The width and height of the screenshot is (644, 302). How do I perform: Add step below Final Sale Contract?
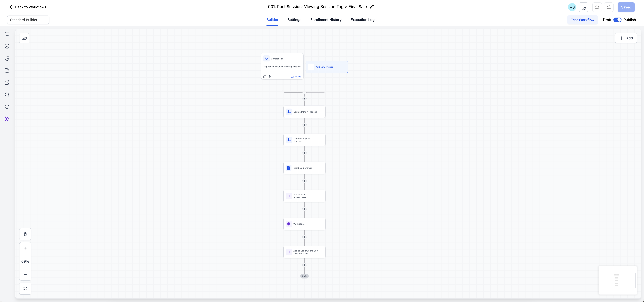coord(304,181)
